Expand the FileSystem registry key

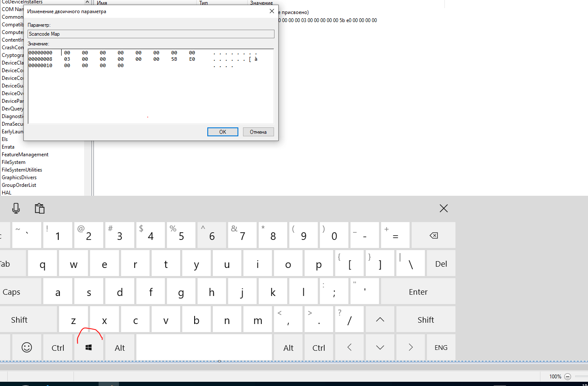13,162
